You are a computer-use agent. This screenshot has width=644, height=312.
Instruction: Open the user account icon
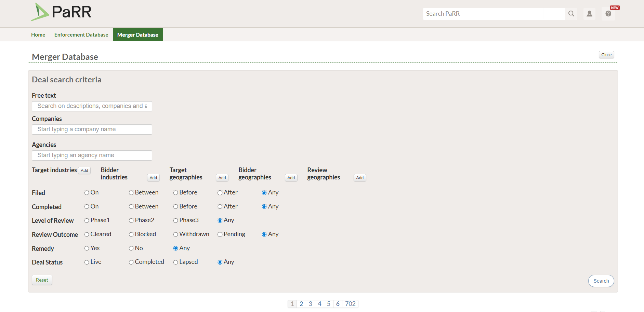(589, 14)
